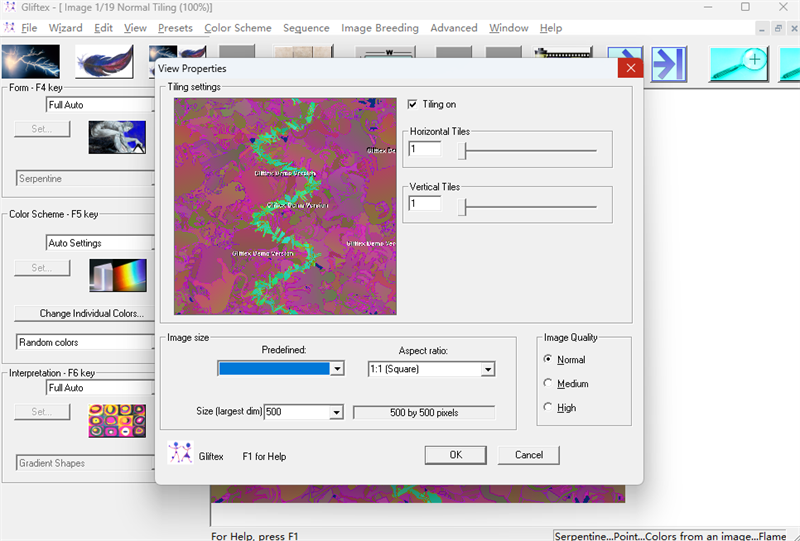Click the lightning bolt toolbar icon

pyautogui.click(x=31, y=61)
